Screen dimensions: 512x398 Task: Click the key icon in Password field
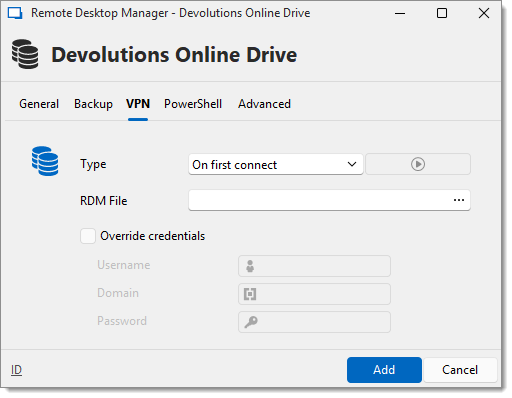[x=251, y=322]
